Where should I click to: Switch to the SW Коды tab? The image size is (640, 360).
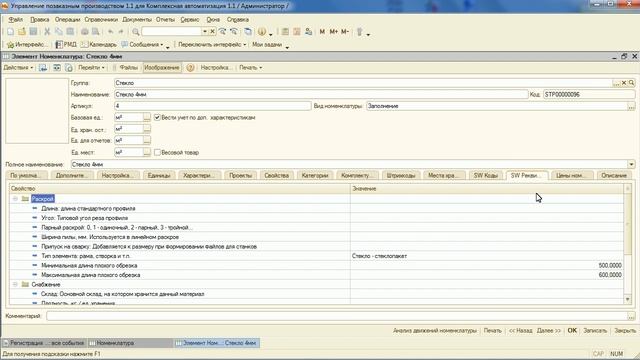tap(486, 176)
